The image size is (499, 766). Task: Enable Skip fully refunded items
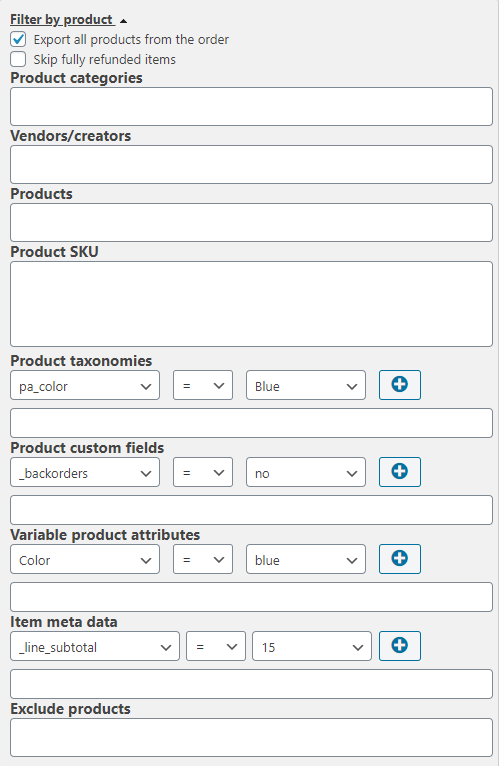pyautogui.click(x=18, y=59)
